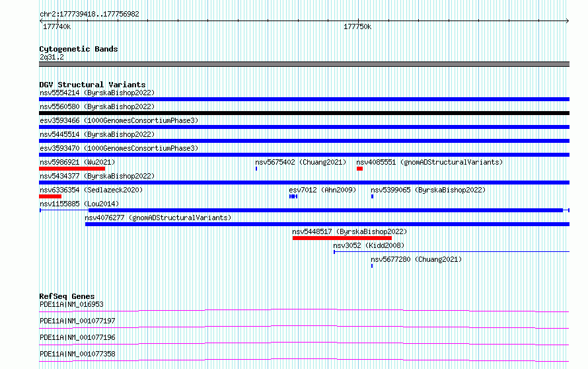
Task: Click nsv6336354 (Sedlazeck2020) label
Action: 91,190
